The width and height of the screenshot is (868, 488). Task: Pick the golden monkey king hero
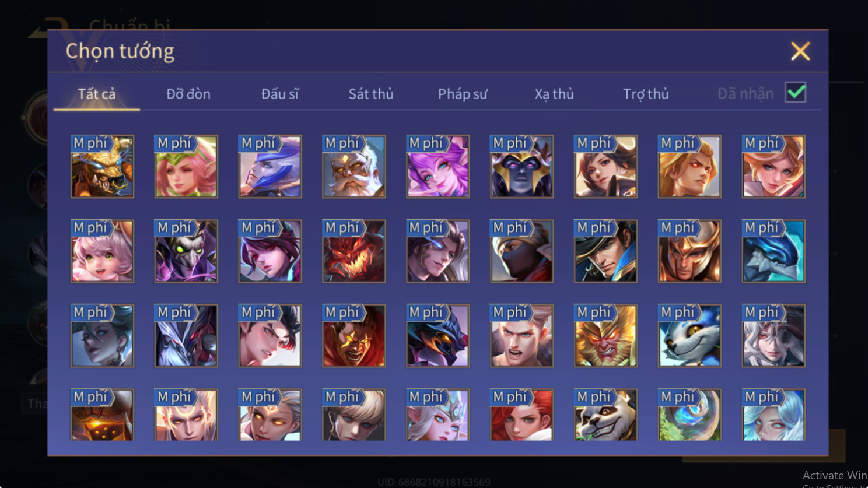pos(605,336)
